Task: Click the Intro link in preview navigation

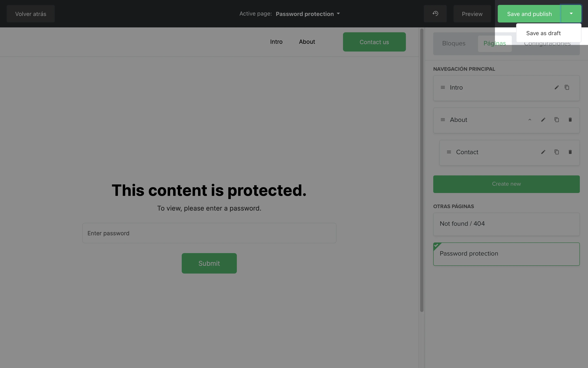Action: [x=276, y=42]
